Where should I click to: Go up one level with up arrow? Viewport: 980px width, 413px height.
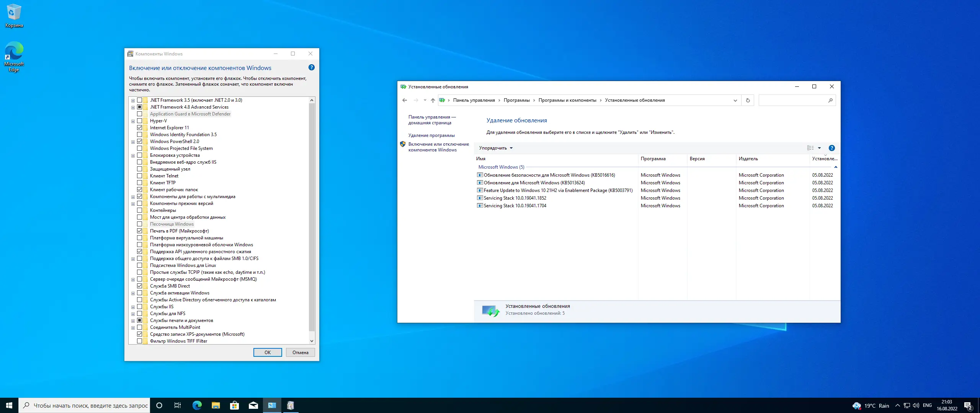pos(433,100)
